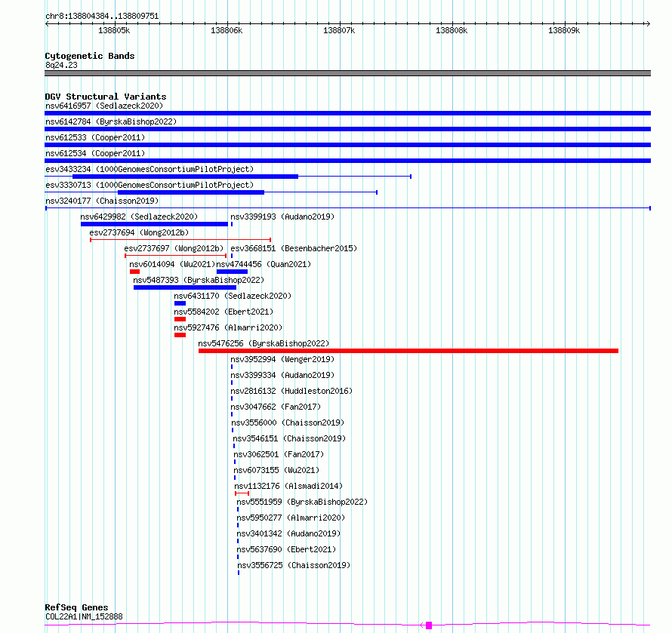Click the blue bar under nsv5487393
The width and height of the screenshot is (672, 633).
(x=185, y=287)
